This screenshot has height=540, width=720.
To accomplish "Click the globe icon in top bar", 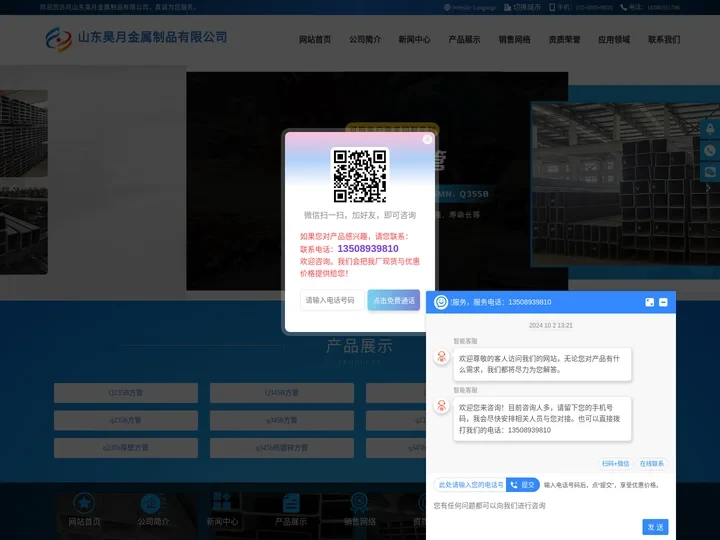I will (447, 7).
